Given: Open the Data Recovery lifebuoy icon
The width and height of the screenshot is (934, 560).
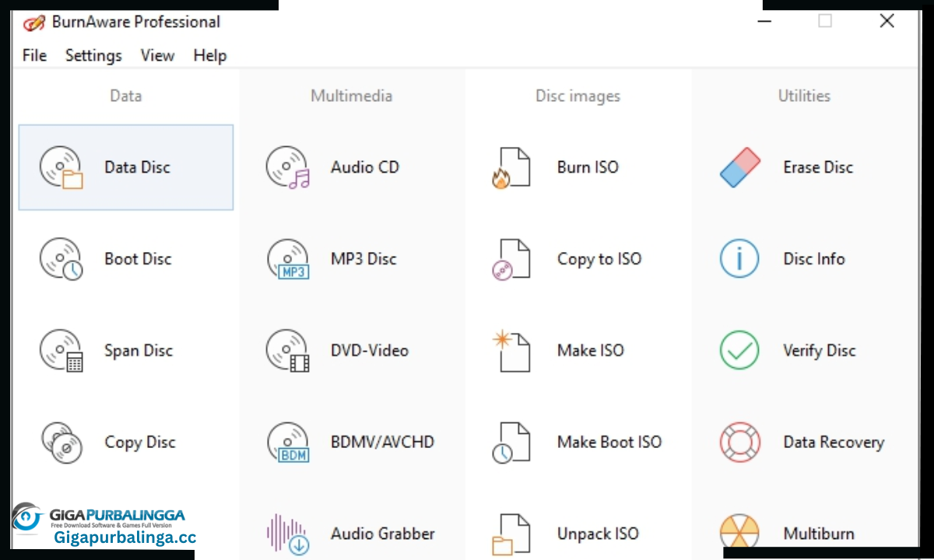Looking at the screenshot, I should [739, 443].
